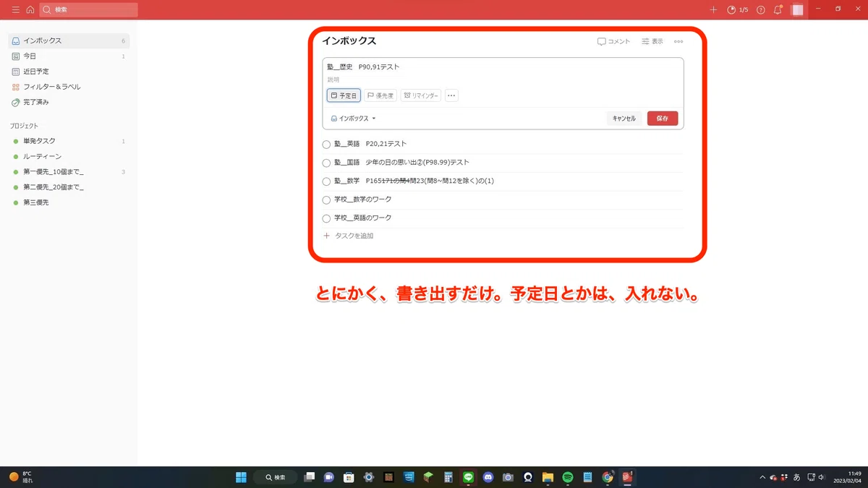The image size is (868, 488).
Task: Select フィルター＆ラベル in the sidebar
Action: 69,87
